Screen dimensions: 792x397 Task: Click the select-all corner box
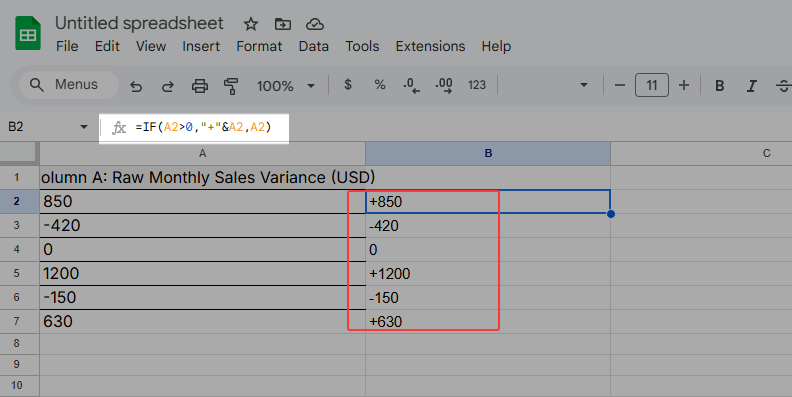click(19, 154)
